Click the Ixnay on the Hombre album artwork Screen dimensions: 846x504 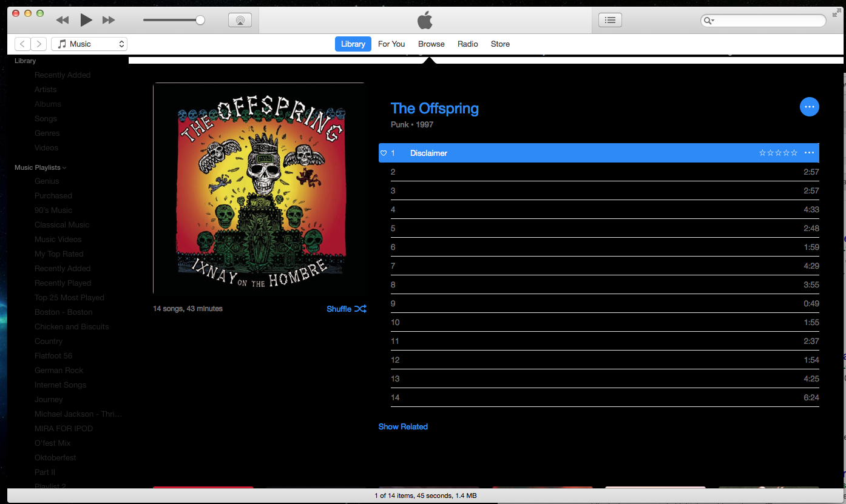(259, 189)
